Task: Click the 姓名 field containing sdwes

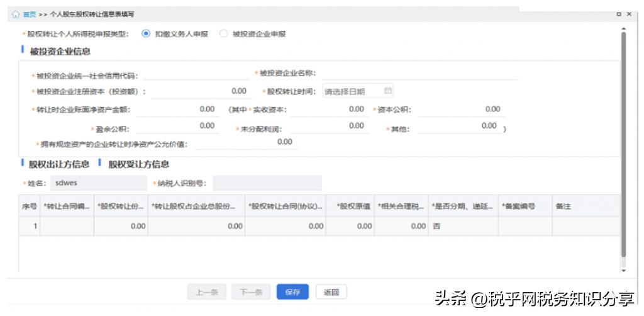Action: tap(99, 183)
